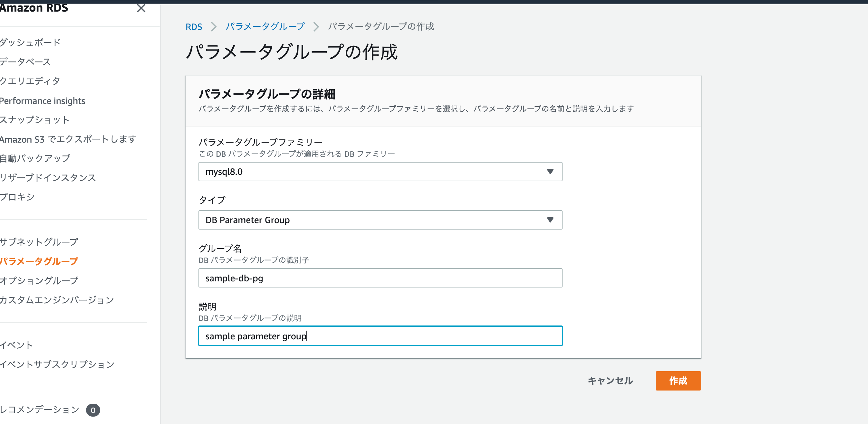Open イベントサブスクリプション in the sidebar

[57, 364]
